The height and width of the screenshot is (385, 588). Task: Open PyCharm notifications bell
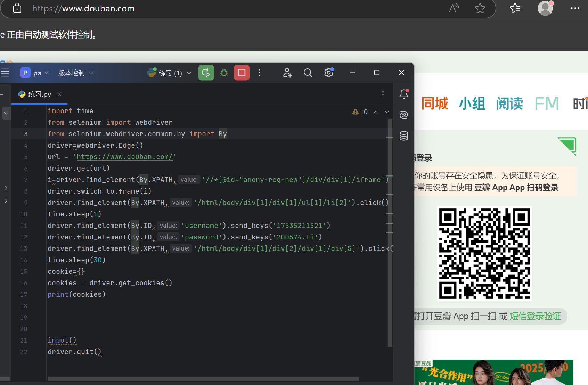[x=404, y=94]
